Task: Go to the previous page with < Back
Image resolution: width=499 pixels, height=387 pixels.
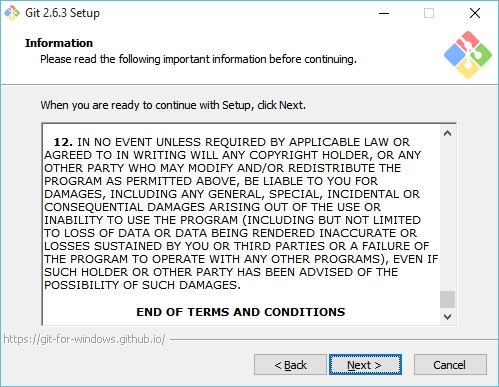Action: (290, 365)
